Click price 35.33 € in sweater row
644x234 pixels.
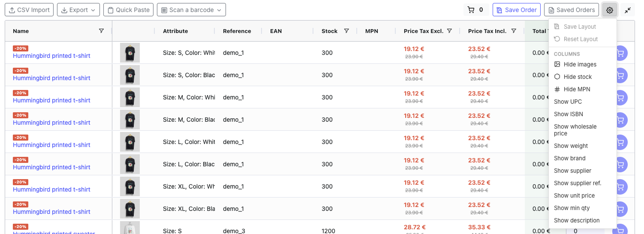(479, 227)
